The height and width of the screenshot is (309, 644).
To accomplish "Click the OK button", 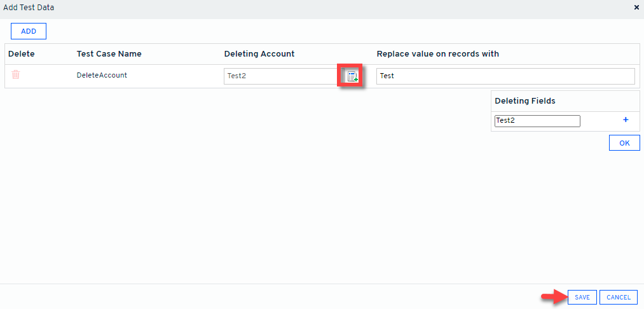I will (x=624, y=143).
